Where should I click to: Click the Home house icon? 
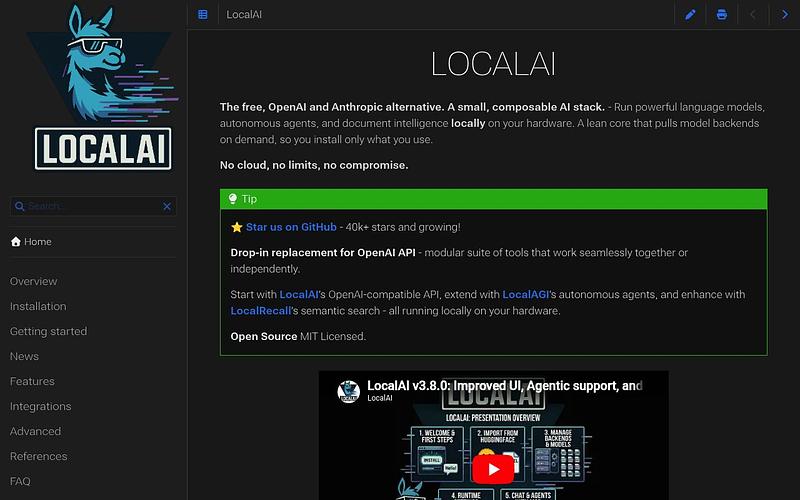coord(16,241)
